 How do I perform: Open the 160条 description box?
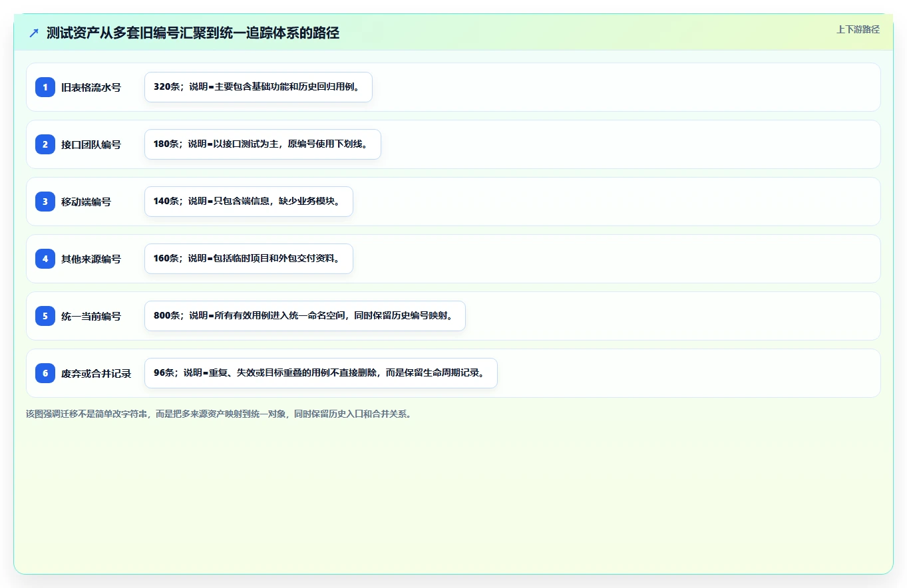(x=249, y=259)
